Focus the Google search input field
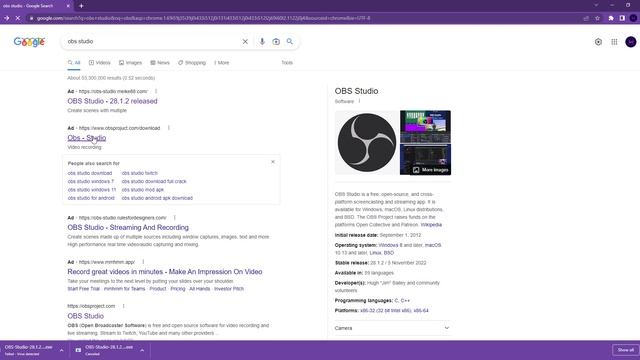The image size is (640, 360). point(153,42)
